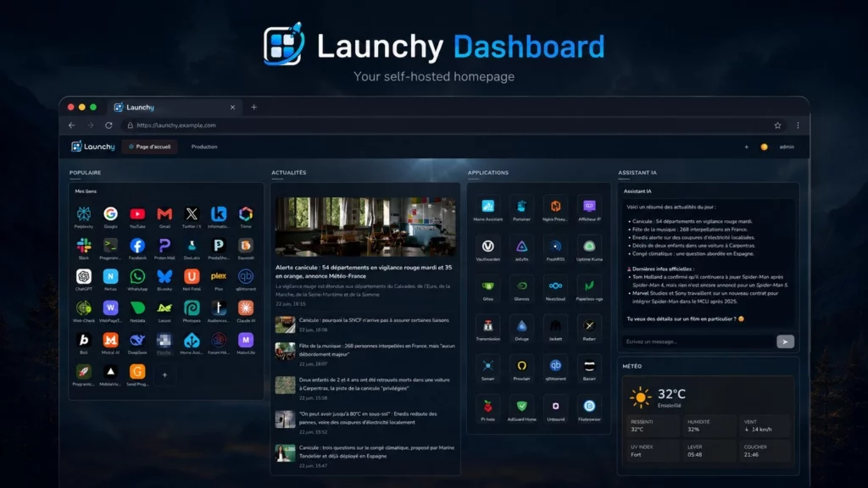The height and width of the screenshot is (488, 868).
Task: Launch Portainer from Applications
Action: point(521,207)
